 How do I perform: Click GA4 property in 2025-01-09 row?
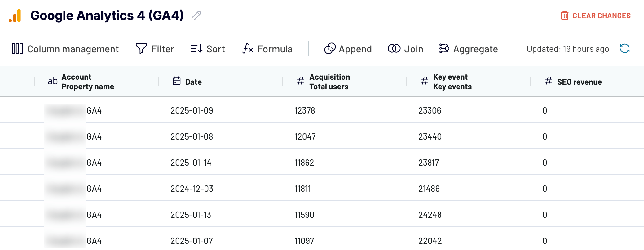[94, 111]
